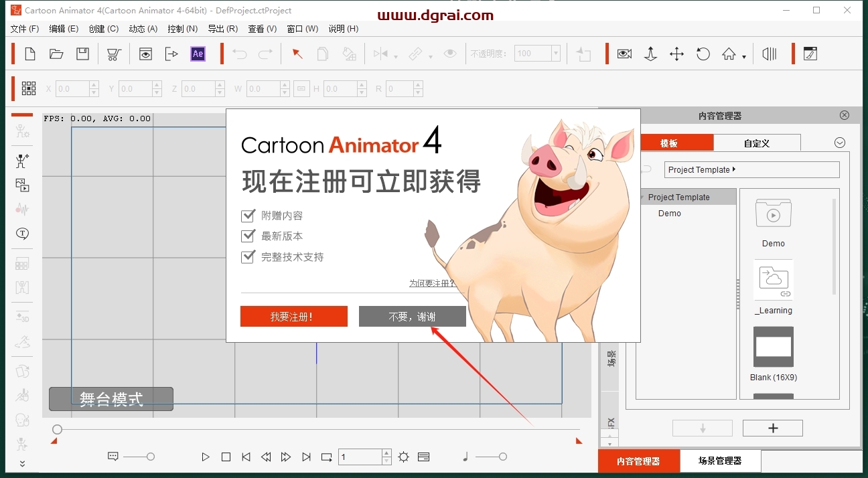Switch to the 场景管理器 tab
The height and width of the screenshot is (478, 868).
point(720,461)
